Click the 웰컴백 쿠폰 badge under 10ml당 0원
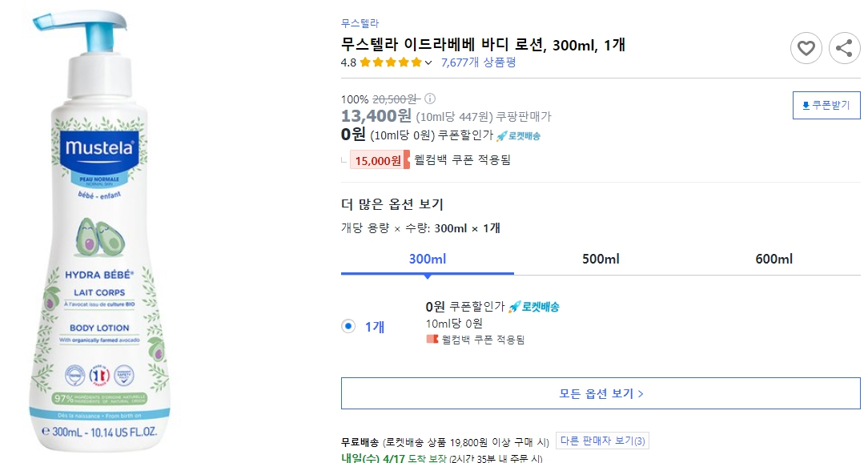Image resolution: width=868 pixels, height=463 pixels. (432, 339)
